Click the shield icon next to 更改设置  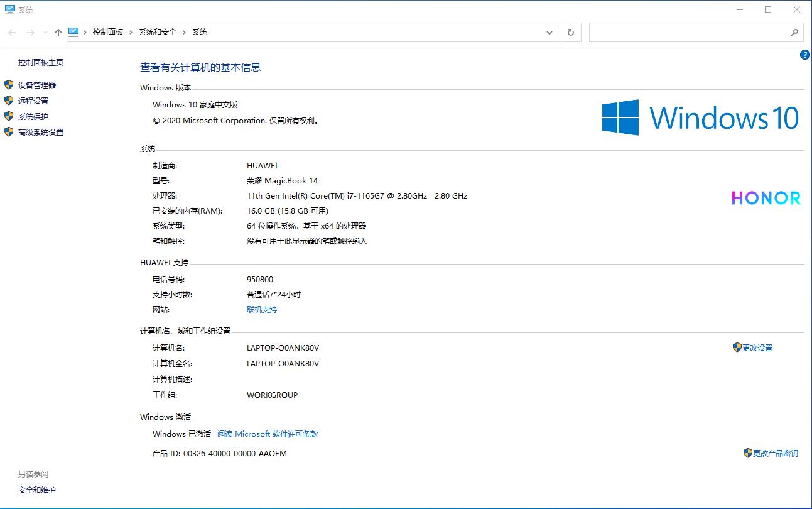coord(737,347)
